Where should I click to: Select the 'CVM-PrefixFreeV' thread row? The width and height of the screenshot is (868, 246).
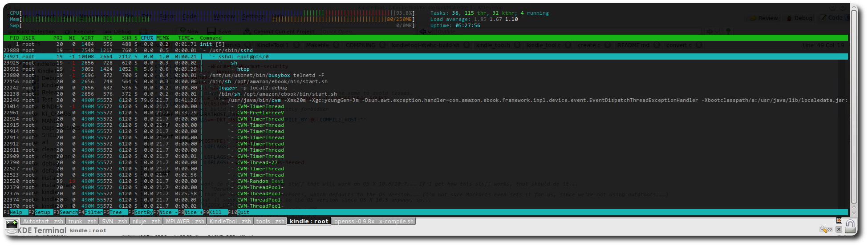426,113
